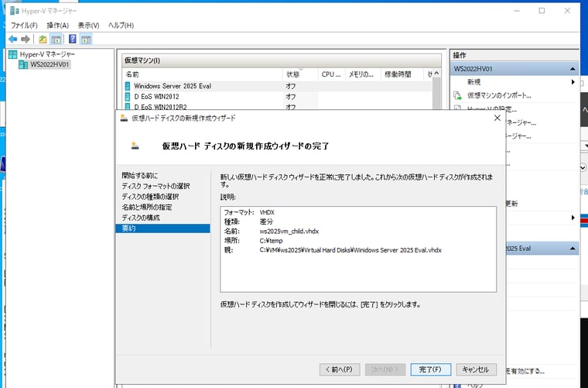Click the ws2025vm_child.vhdx name value
Image resolution: width=588 pixels, height=388 pixels.
[x=289, y=231]
